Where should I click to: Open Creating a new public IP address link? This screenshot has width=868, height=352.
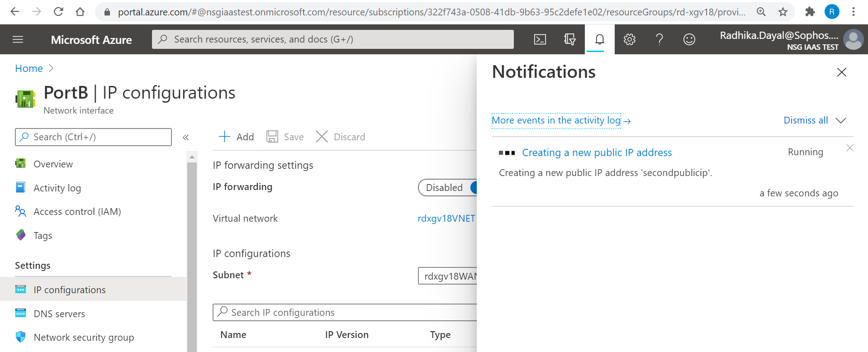coord(597,153)
